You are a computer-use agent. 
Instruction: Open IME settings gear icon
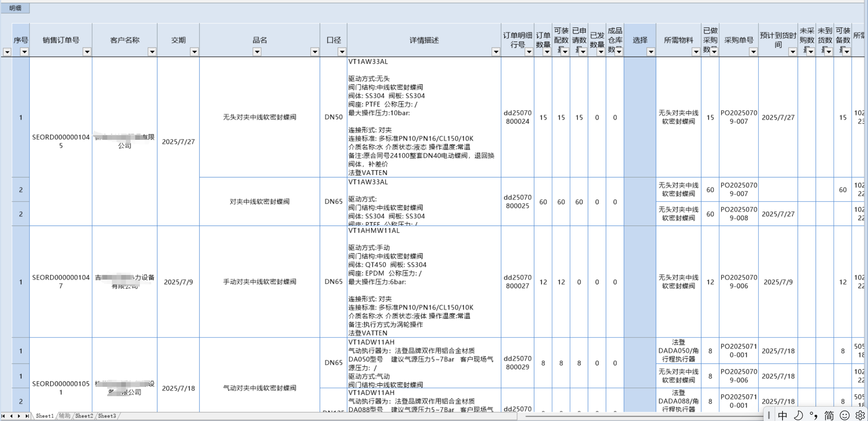click(x=860, y=415)
